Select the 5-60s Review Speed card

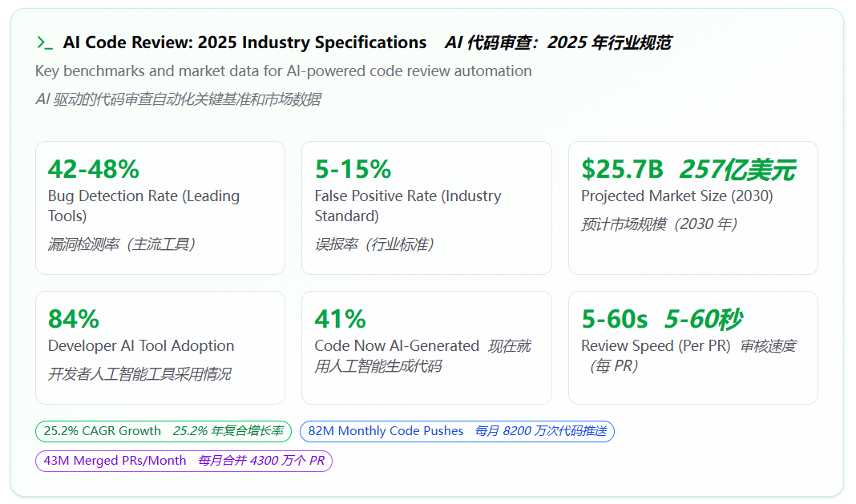pyautogui.click(x=692, y=348)
